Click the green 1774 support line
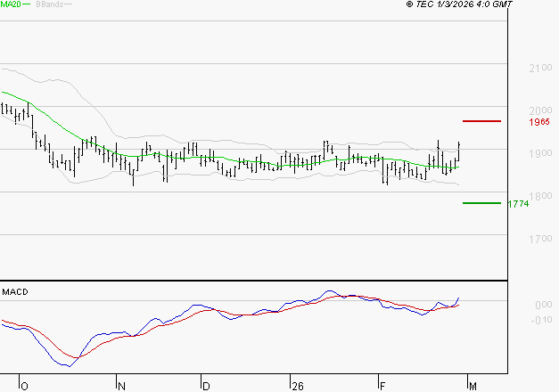The width and height of the screenshot is (559, 392). 481,203
